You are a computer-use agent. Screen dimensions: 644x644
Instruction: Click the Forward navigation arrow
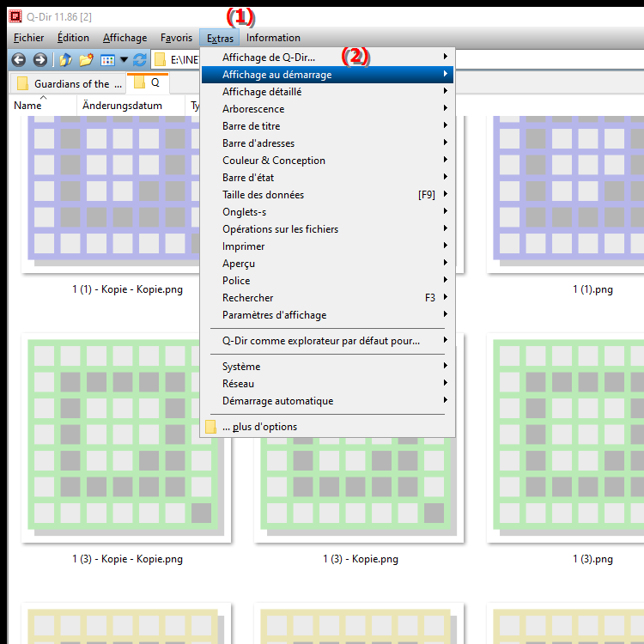tap(39, 60)
